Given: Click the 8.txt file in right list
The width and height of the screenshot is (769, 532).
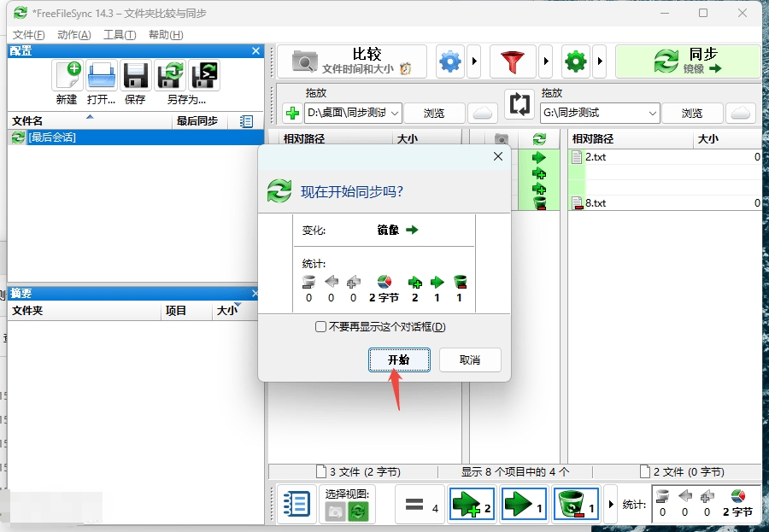Looking at the screenshot, I should click(x=596, y=203).
